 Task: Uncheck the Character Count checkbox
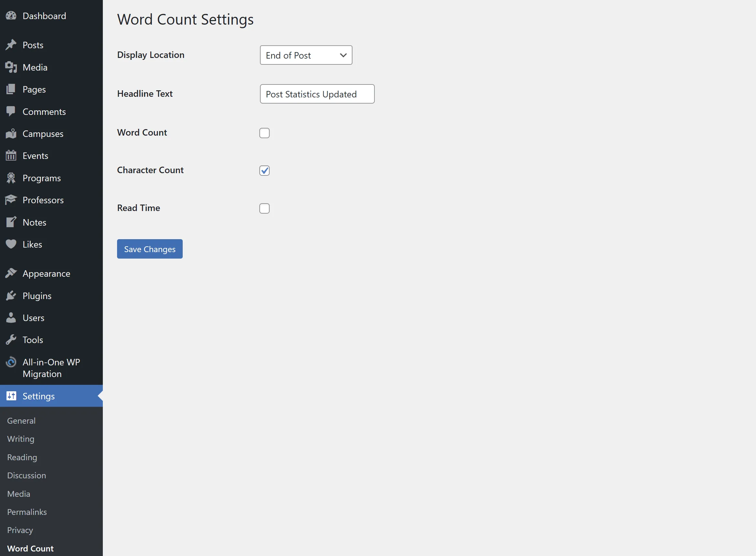(x=264, y=171)
